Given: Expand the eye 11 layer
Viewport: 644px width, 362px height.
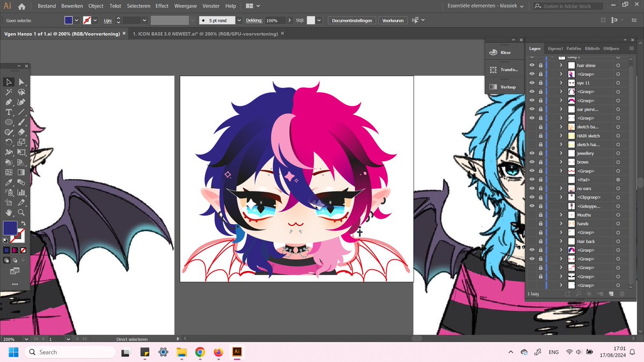Looking at the screenshot, I should (561, 83).
